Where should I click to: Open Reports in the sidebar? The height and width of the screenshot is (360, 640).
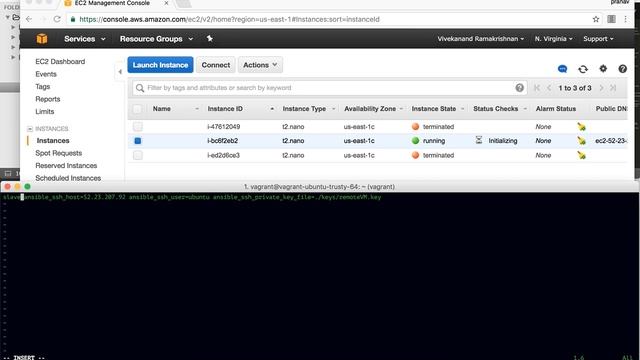(47, 99)
